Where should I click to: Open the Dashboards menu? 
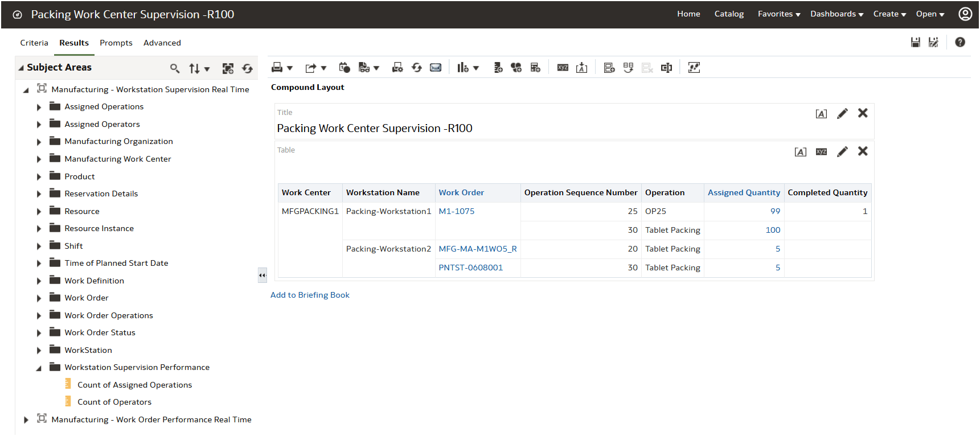[837, 14]
